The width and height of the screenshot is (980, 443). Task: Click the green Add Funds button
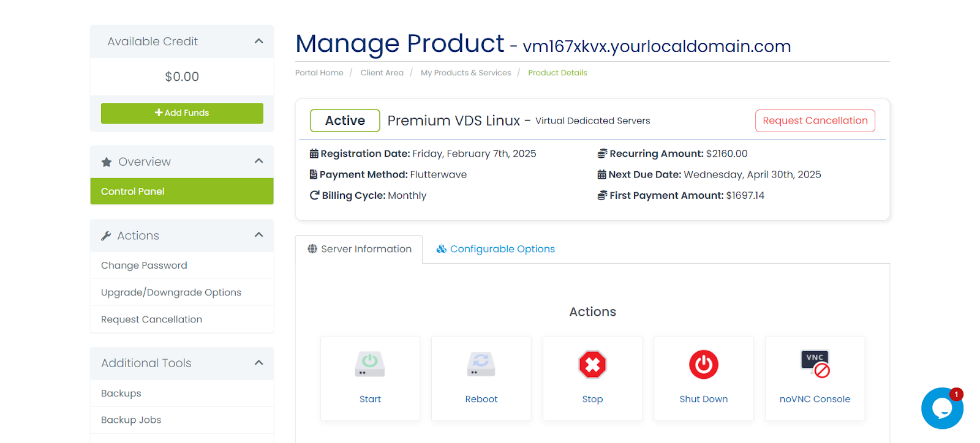pos(182,113)
